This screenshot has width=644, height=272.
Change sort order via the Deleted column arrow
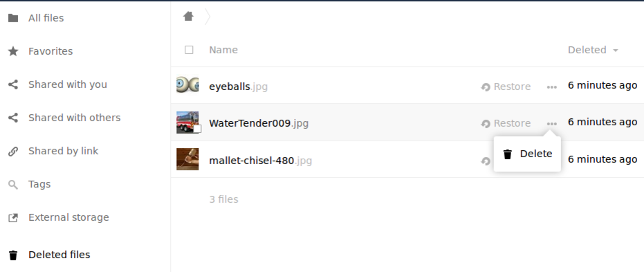pos(615,51)
